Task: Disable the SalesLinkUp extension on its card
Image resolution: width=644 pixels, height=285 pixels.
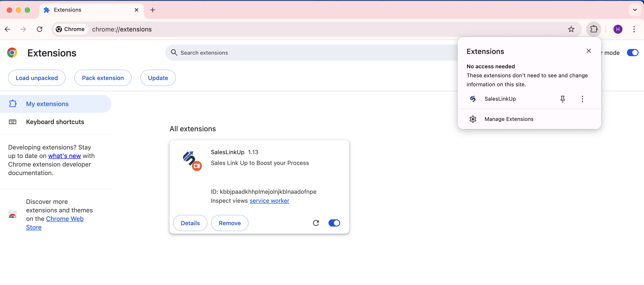Action: 334,223
